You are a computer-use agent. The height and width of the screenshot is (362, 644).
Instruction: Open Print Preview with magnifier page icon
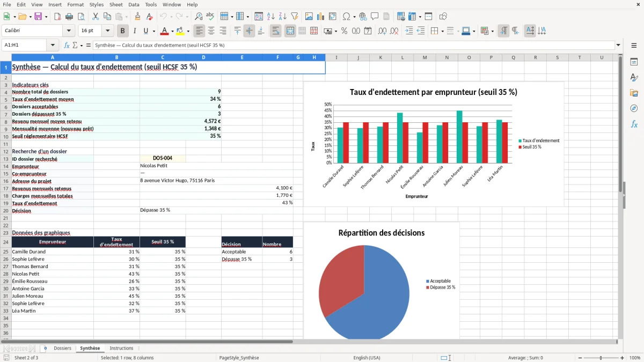81,17
